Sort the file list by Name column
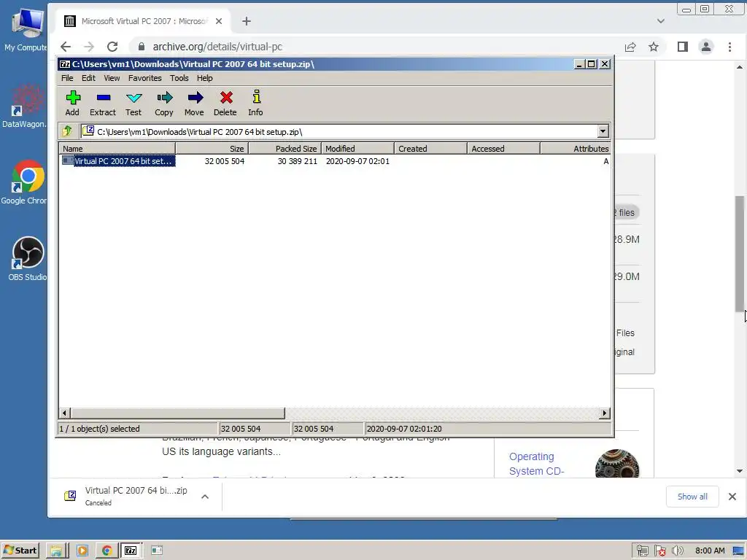Screen dimensions: 747x560 tap(117, 149)
